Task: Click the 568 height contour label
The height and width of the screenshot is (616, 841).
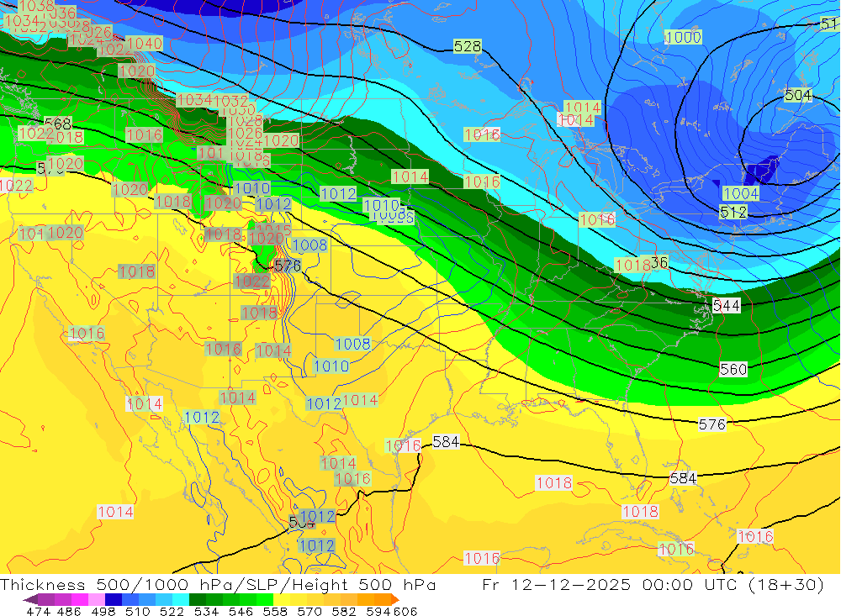Action: pyautogui.click(x=58, y=124)
